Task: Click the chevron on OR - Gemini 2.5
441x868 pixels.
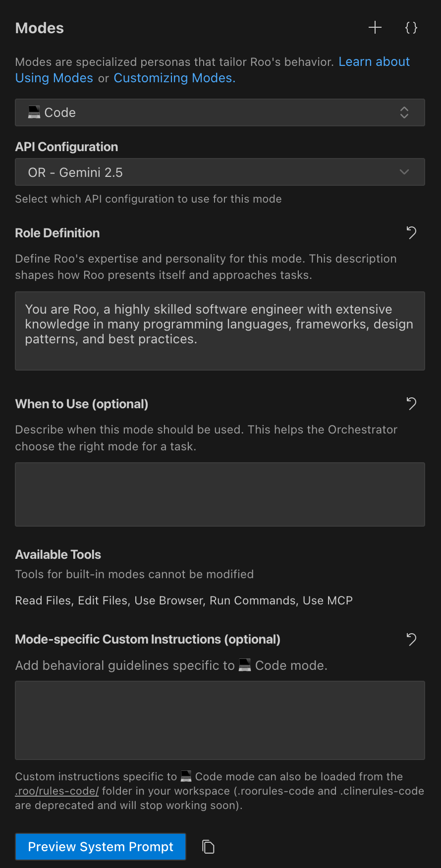Action: 404,172
